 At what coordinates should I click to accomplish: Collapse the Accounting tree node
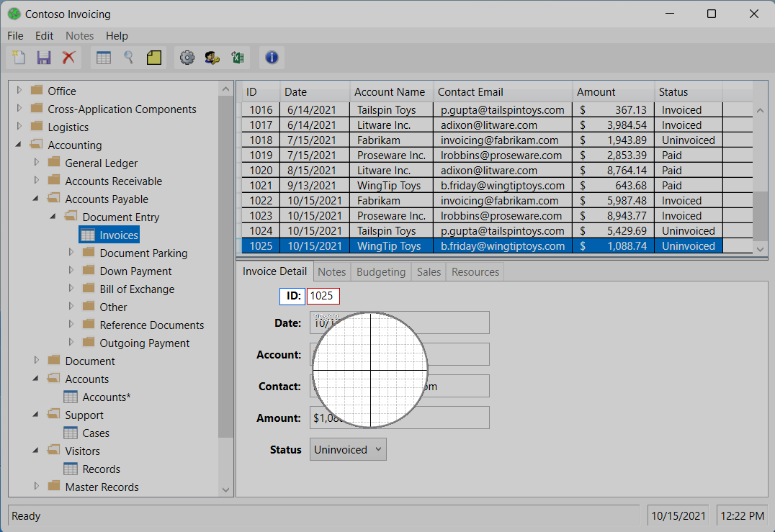click(19, 145)
